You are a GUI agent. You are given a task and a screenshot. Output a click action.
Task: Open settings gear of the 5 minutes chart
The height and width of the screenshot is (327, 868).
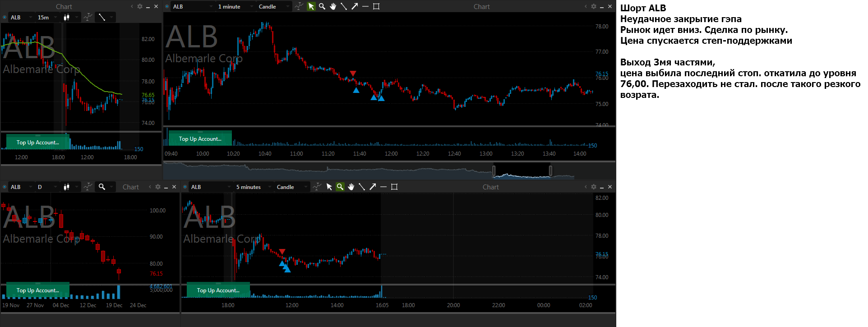tap(594, 187)
